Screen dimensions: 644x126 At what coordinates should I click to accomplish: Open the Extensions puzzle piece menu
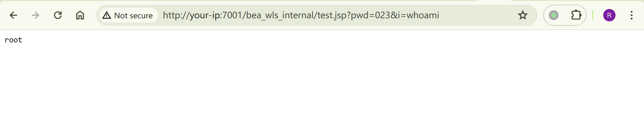576,15
